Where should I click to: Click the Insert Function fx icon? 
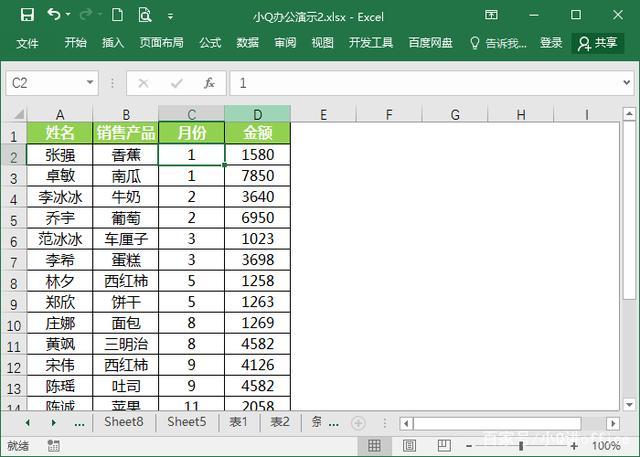[209, 83]
